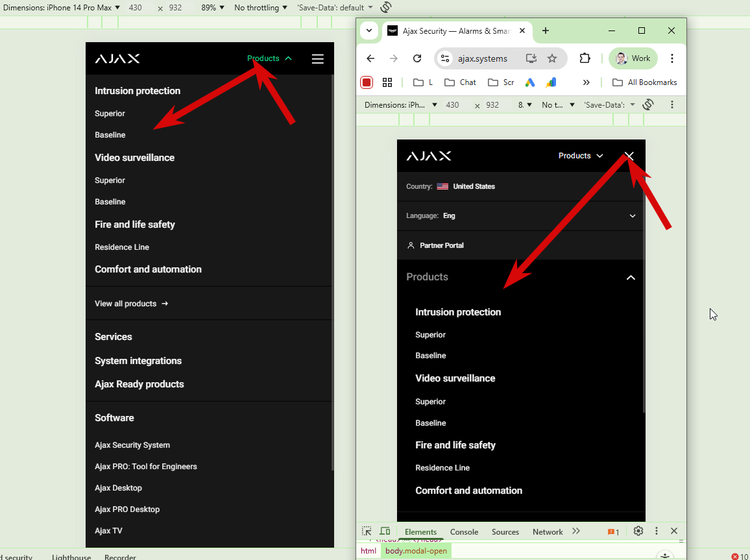The width and height of the screenshot is (750, 560).
Task: Open Dimensions dropdown in Chrome device toolbar
Action: [400, 104]
